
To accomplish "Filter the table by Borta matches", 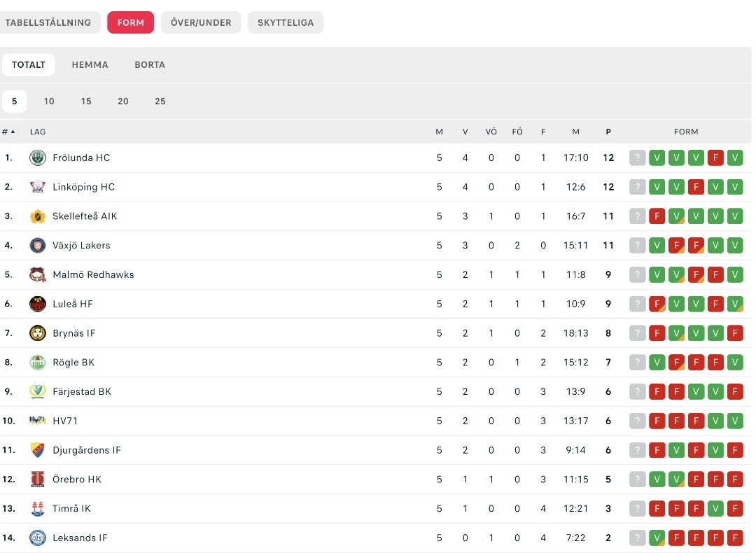I will pyautogui.click(x=150, y=65).
